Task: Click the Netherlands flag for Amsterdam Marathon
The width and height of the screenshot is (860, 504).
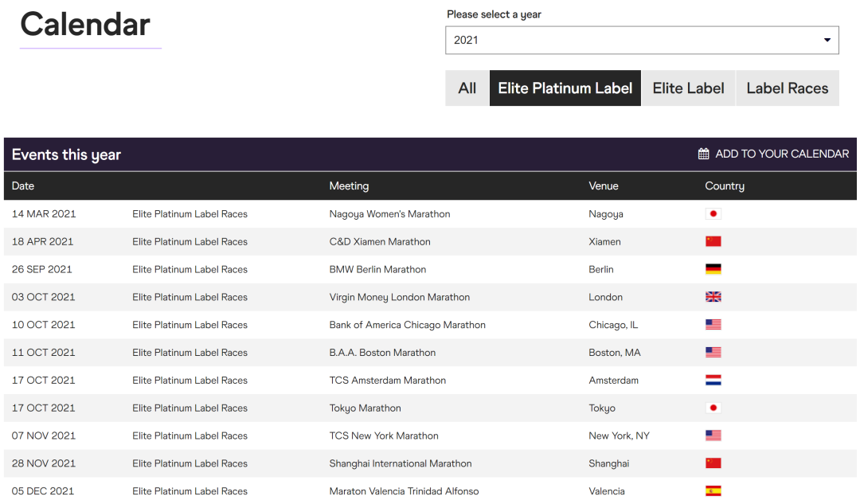Action: click(x=713, y=381)
